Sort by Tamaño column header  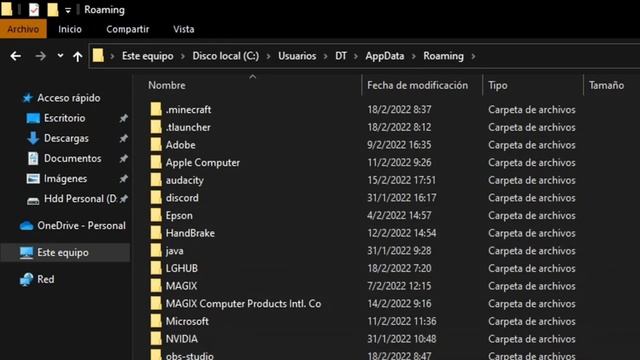coord(606,85)
